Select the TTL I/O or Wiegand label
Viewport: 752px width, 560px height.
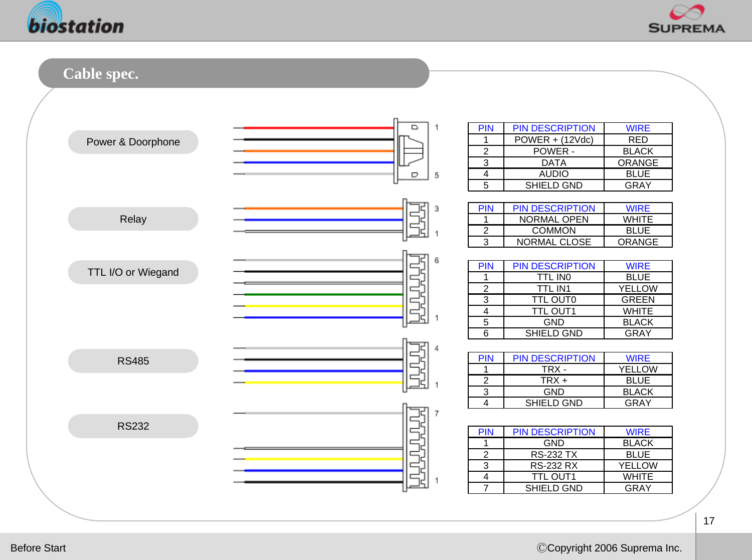point(133,272)
